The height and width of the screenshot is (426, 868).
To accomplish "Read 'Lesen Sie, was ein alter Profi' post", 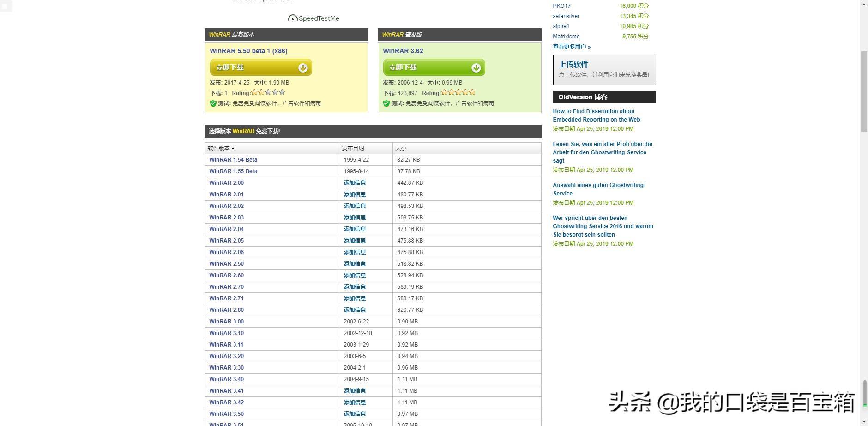I will tap(603, 152).
